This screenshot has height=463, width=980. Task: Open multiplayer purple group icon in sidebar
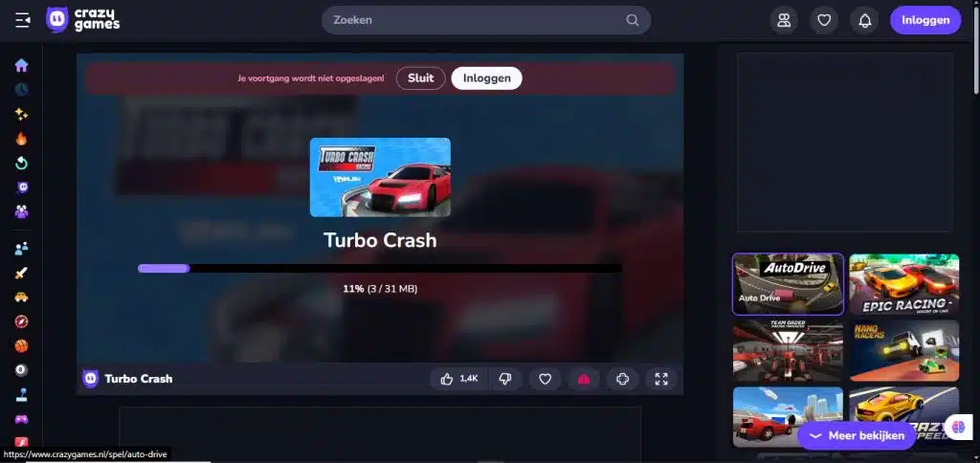[21, 211]
